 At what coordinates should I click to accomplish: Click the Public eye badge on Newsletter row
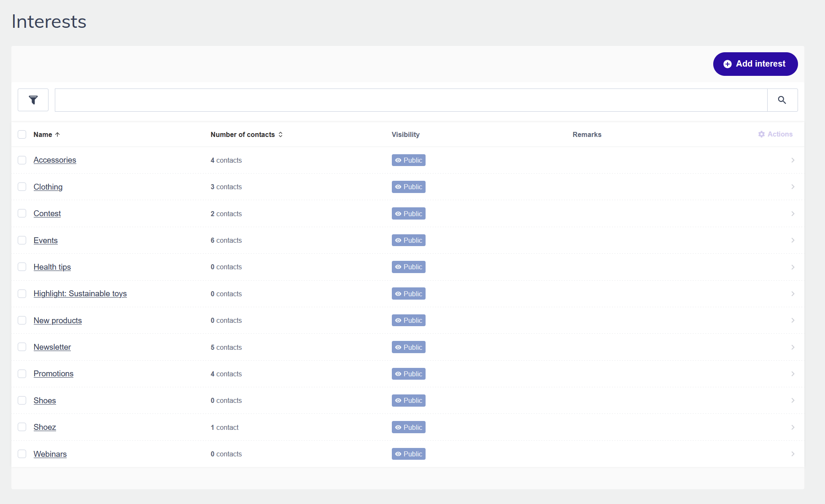click(408, 347)
